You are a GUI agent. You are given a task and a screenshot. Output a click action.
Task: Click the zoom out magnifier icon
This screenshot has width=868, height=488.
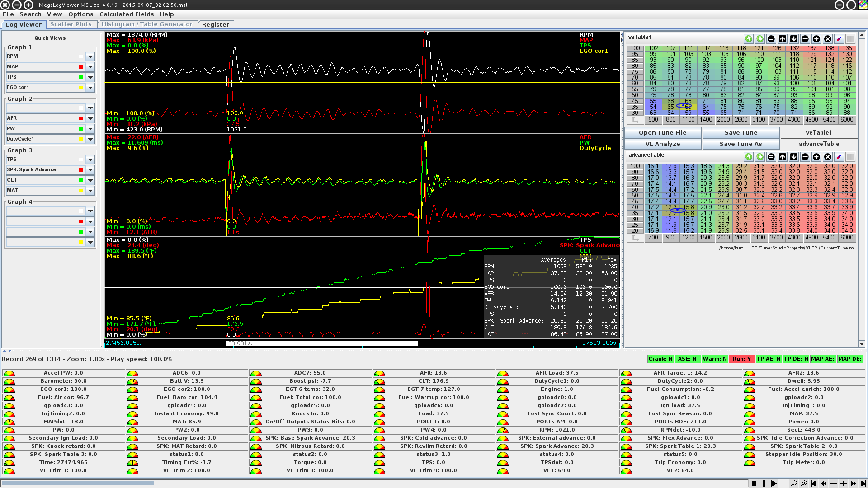pos(794,483)
